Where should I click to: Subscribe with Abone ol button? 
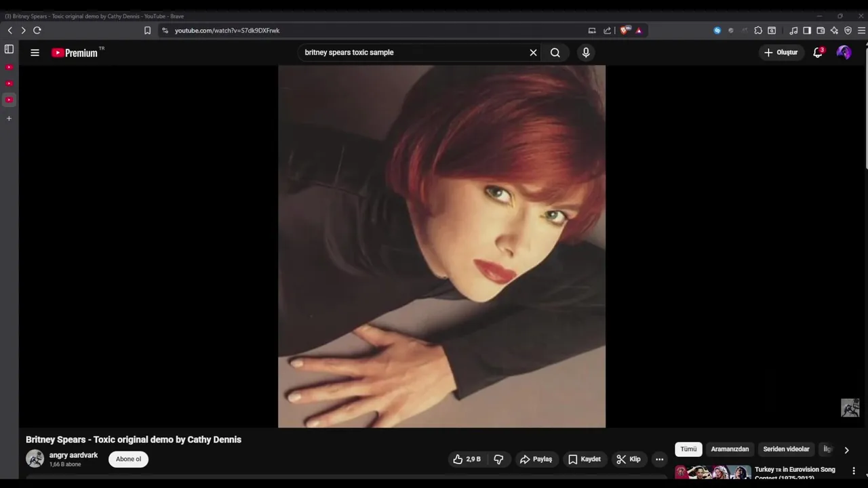(128, 459)
